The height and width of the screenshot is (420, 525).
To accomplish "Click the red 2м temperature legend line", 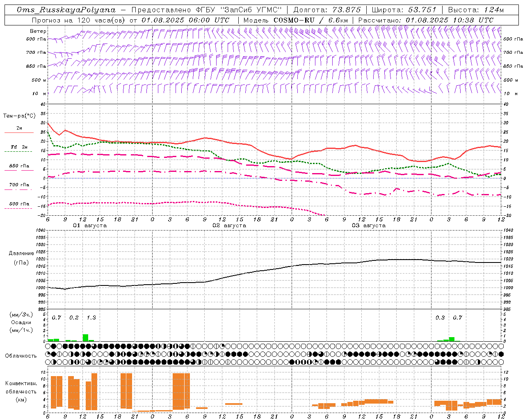I will click(x=19, y=133).
